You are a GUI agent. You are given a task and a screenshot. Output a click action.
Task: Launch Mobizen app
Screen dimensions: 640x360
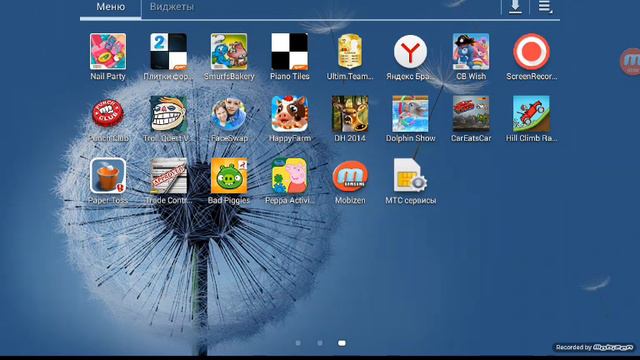[x=350, y=176]
